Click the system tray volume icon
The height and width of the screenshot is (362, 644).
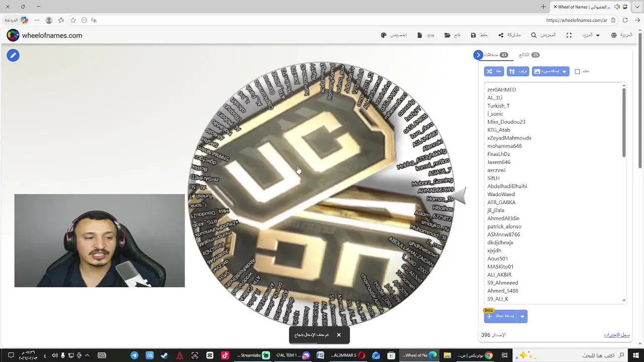point(54,355)
